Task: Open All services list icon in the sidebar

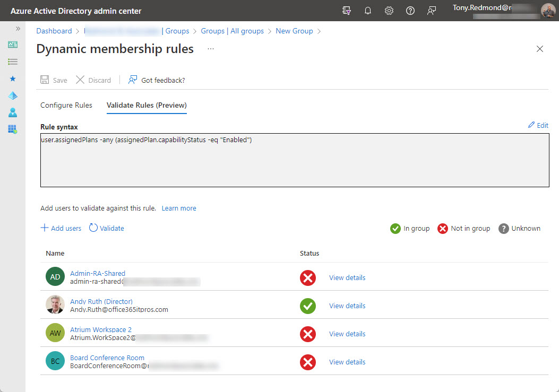Action: pyautogui.click(x=13, y=62)
